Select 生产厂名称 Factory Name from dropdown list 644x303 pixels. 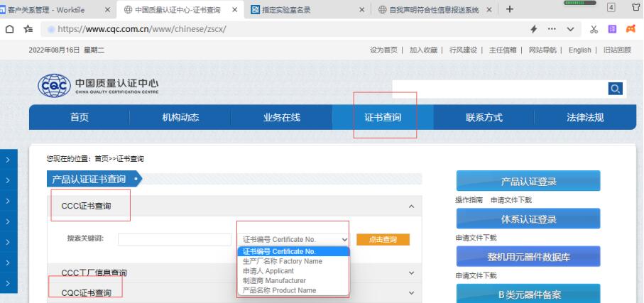[x=283, y=261]
